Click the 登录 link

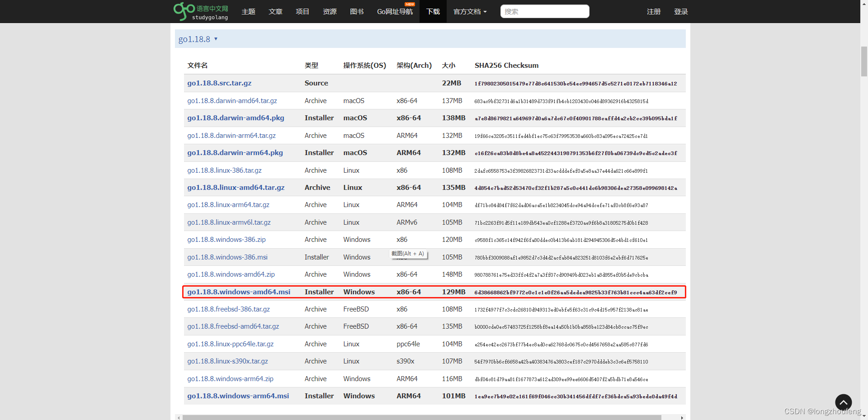point(681,11)
